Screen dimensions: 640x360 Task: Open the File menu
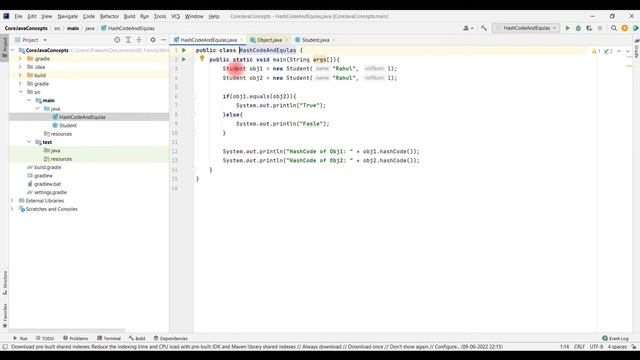[x=18, y=16]
